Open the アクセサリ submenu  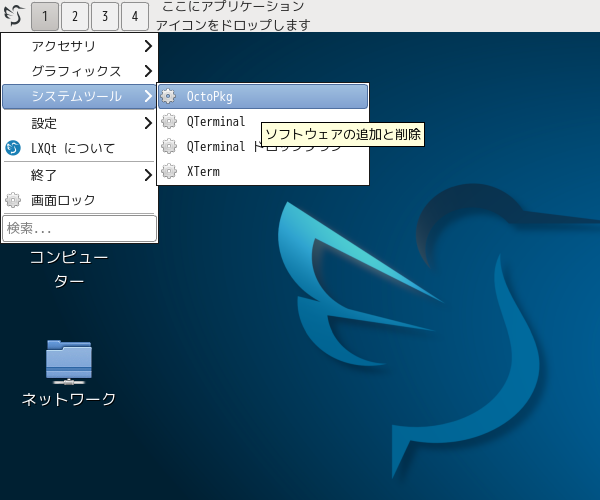click(x=79, y=46)
